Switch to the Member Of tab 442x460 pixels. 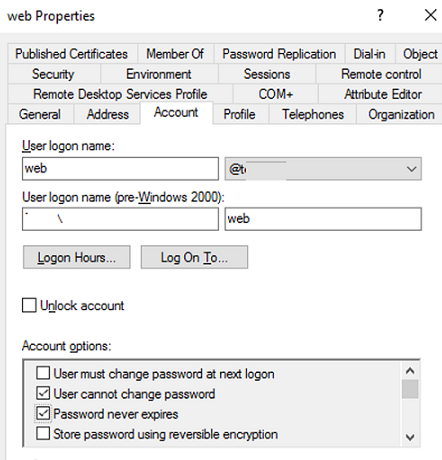[175, 54]
